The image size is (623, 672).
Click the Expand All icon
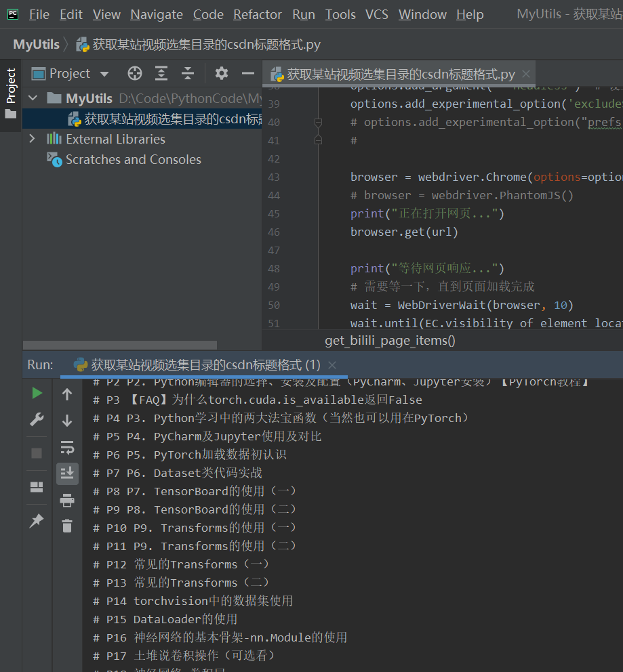tap(161, 74)
